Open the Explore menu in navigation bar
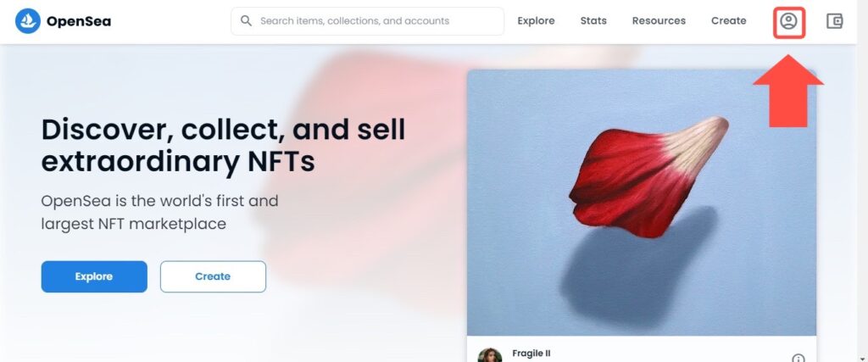Viewport: 868px width, 362px height. click(536, 21)
